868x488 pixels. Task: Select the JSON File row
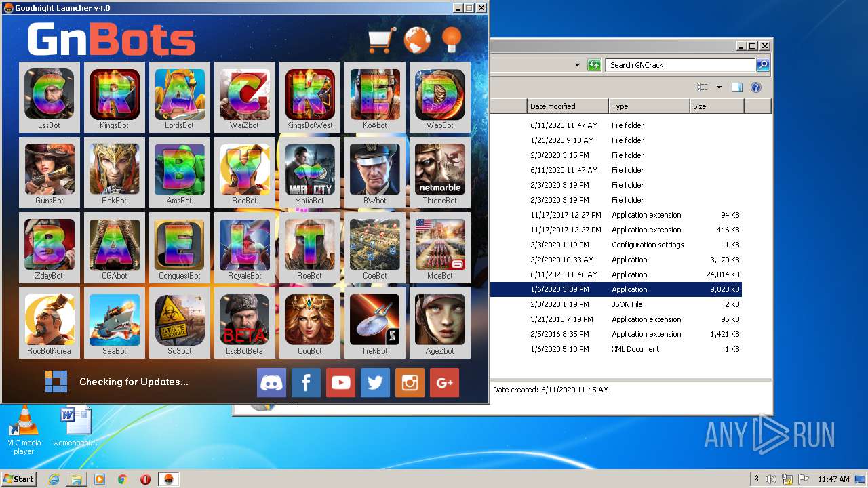click(616, 304)
